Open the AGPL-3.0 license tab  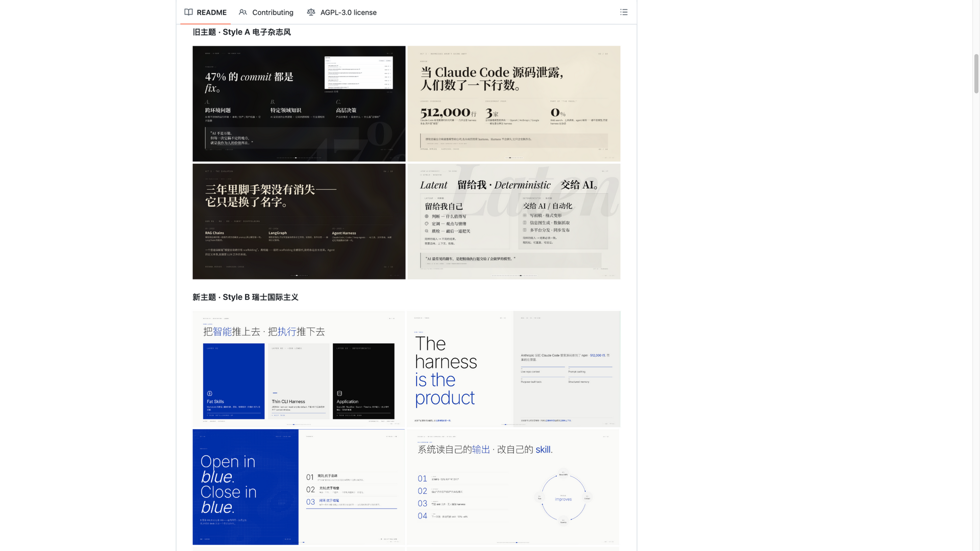pyautogui.click(x=341, y=12)
